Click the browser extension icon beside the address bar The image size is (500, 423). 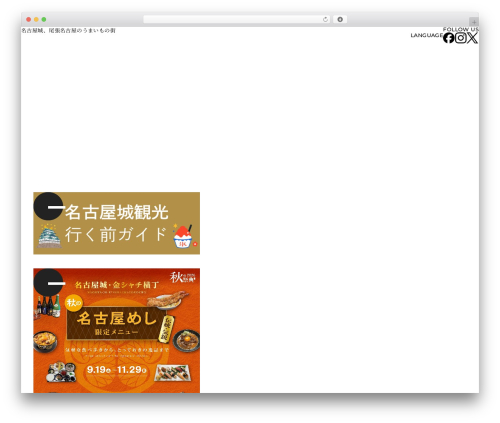340,20
